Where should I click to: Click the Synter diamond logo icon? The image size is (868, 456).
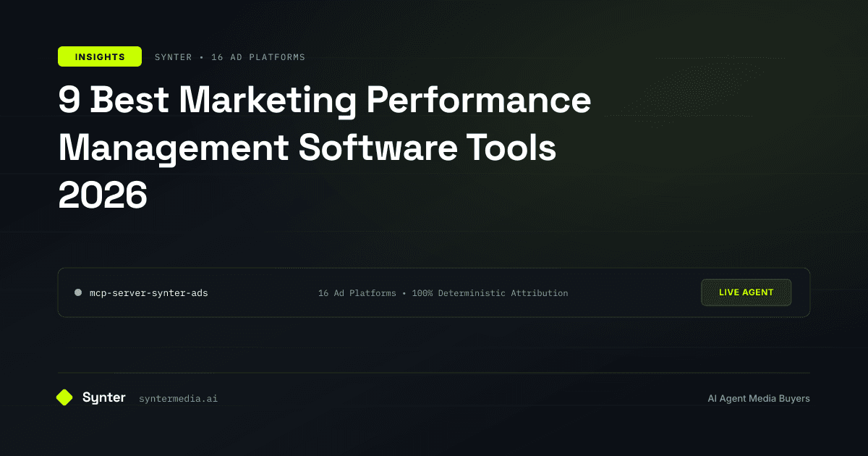(64, 397)
